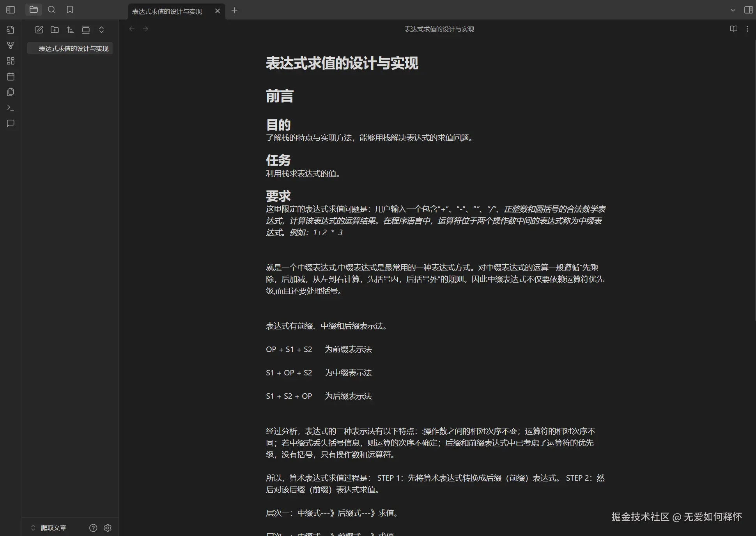
Task: Toggle reading view book icon
Action: click(x=733, y=29)
